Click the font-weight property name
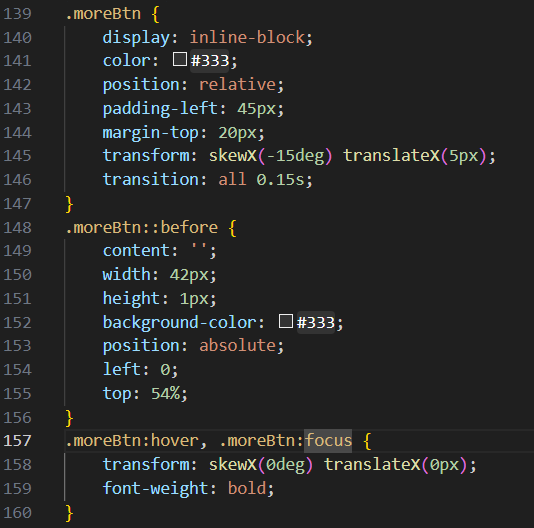534x528 pixels. coord(155,489)
